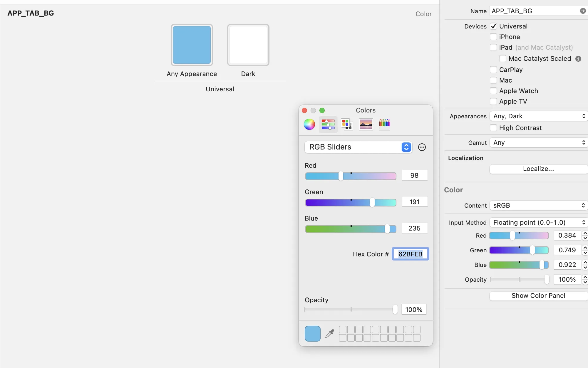
Task: Open the Appearances dropdown showing Any, Dark
Action: 538,116
